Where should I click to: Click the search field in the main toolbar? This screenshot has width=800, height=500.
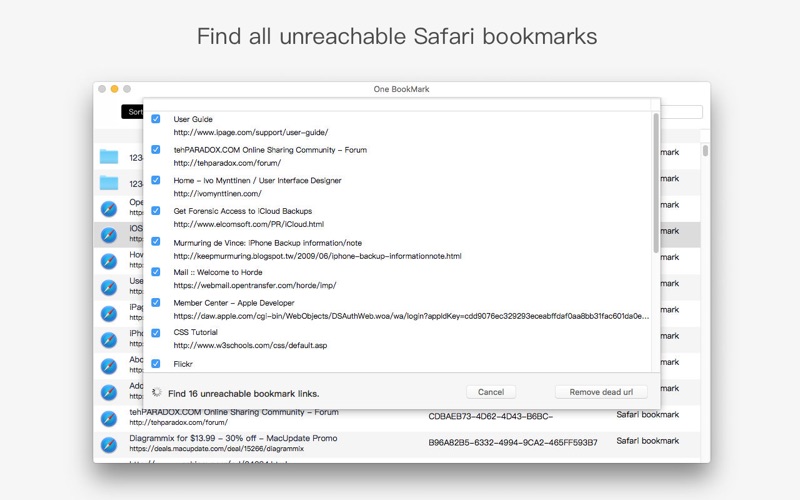point(681,112)
